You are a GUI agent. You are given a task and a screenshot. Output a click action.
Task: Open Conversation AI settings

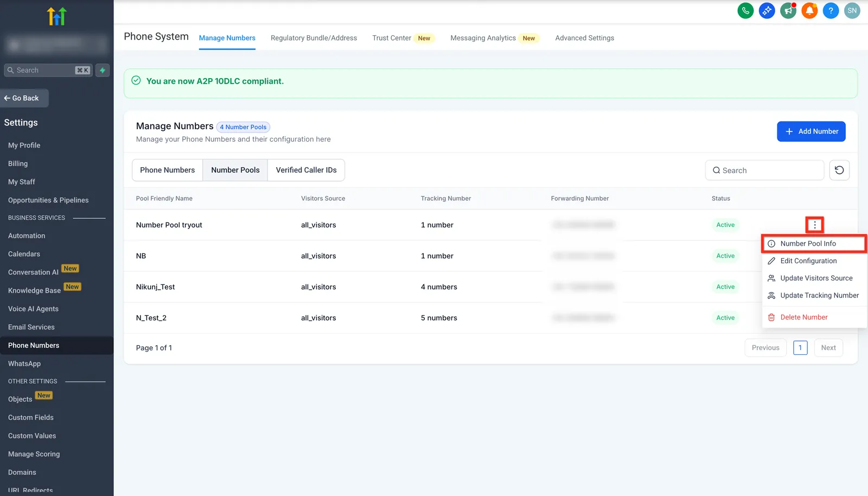tap(33, 272)
